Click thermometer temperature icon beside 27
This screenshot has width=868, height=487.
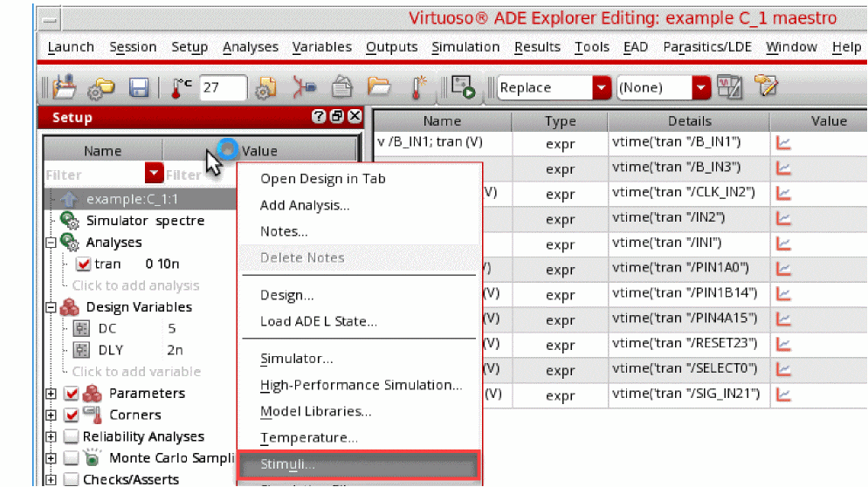[180, 87]
